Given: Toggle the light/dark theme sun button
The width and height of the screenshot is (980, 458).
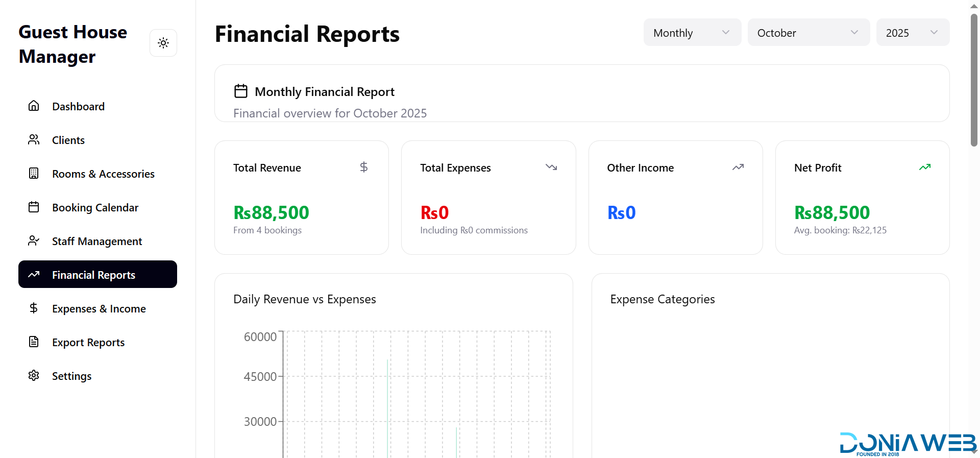Looking at the screenshot, I should (163, 43).
